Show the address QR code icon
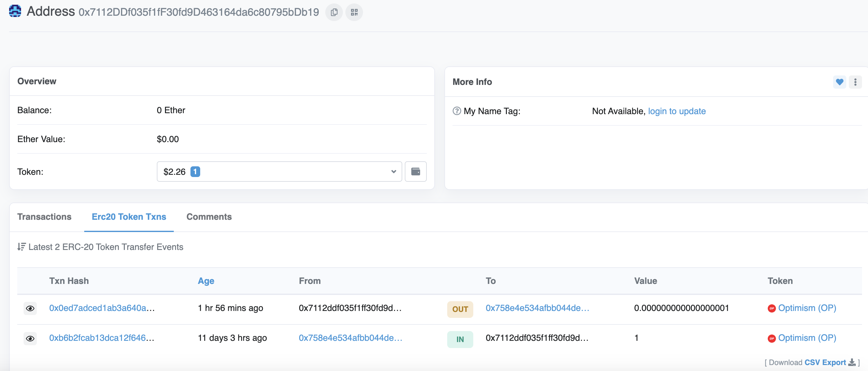The height and width of the screenshot is (371, 868). click(x=354, y=13)
